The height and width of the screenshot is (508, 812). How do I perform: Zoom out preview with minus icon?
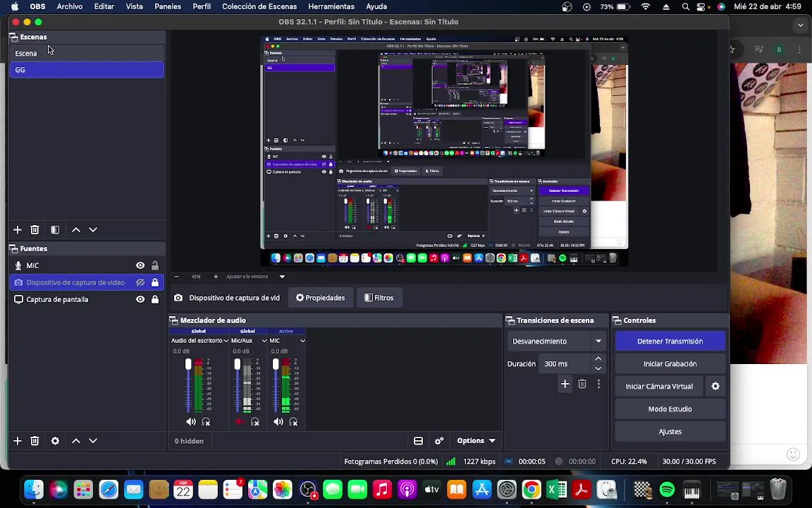point(177,277)
